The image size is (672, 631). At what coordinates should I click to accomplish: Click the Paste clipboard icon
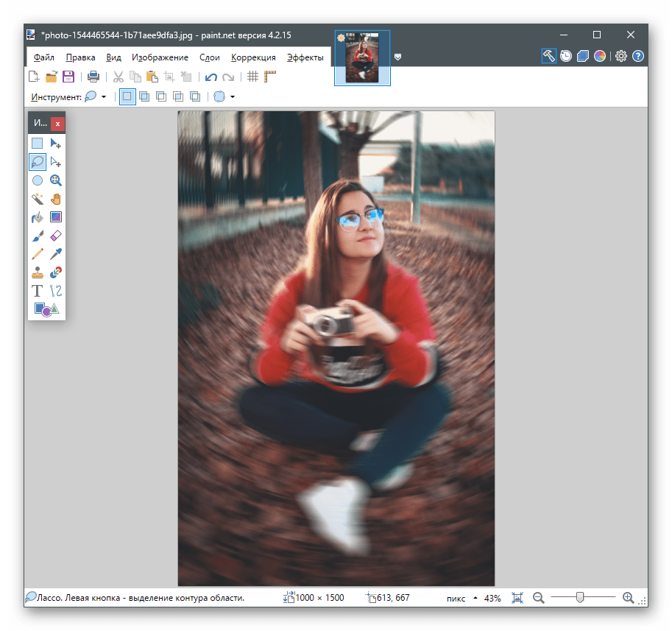tap(152, 77)
